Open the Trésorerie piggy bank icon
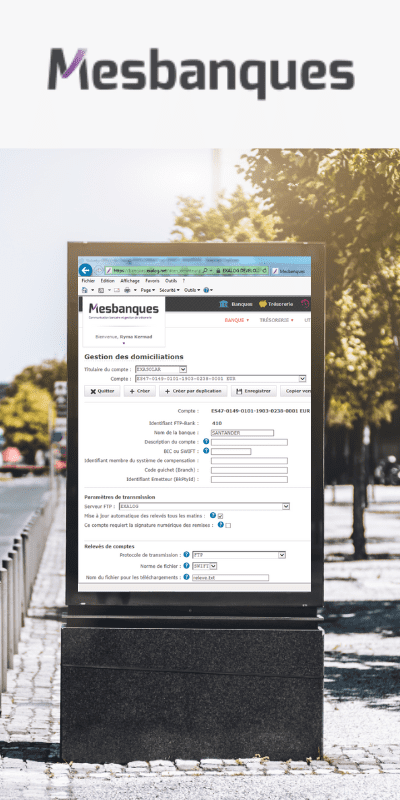Screen dimensions: 400x800 [263, 304]
